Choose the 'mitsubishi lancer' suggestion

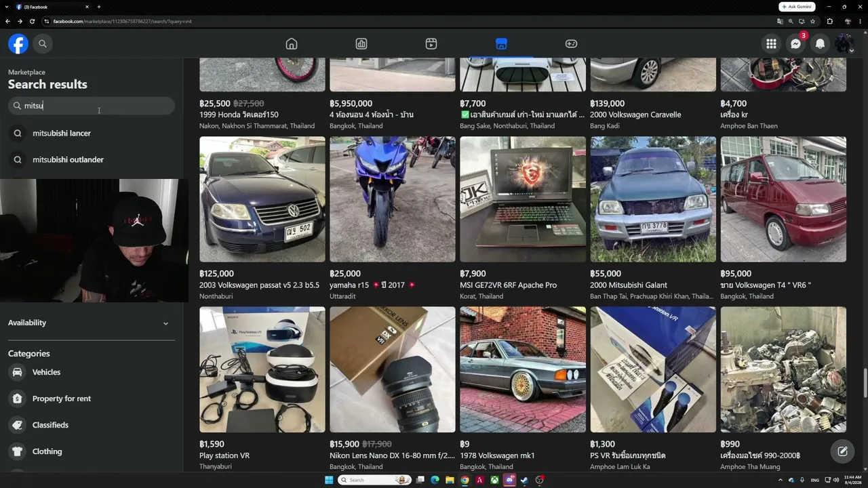[x=92, y=134]
